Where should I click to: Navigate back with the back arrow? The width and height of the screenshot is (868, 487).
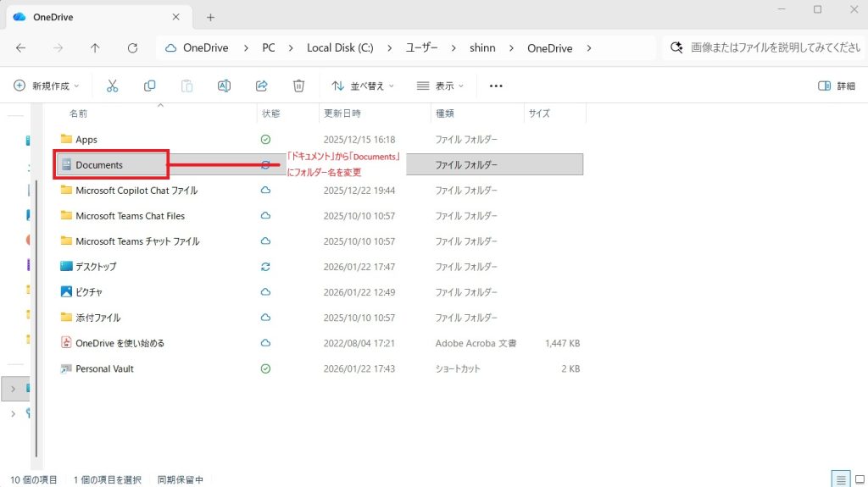21,48
